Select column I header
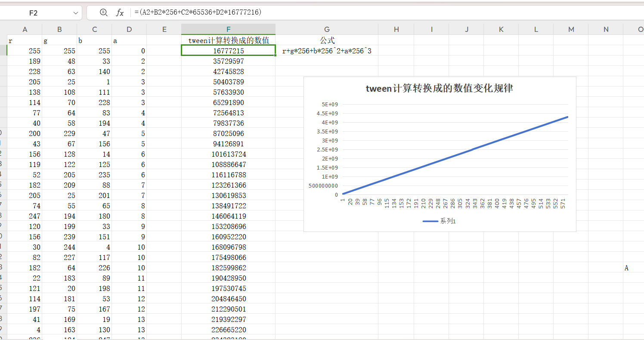 431,29
